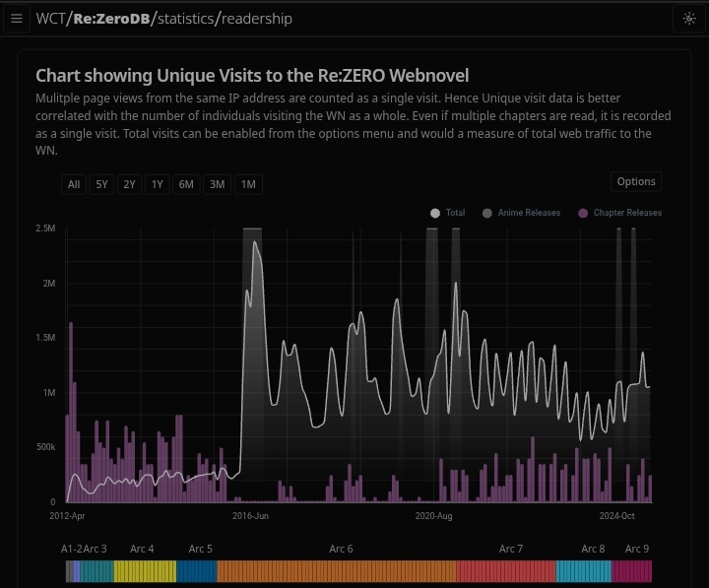Select the All time range

pyautogui.click(x=74, y=184)
